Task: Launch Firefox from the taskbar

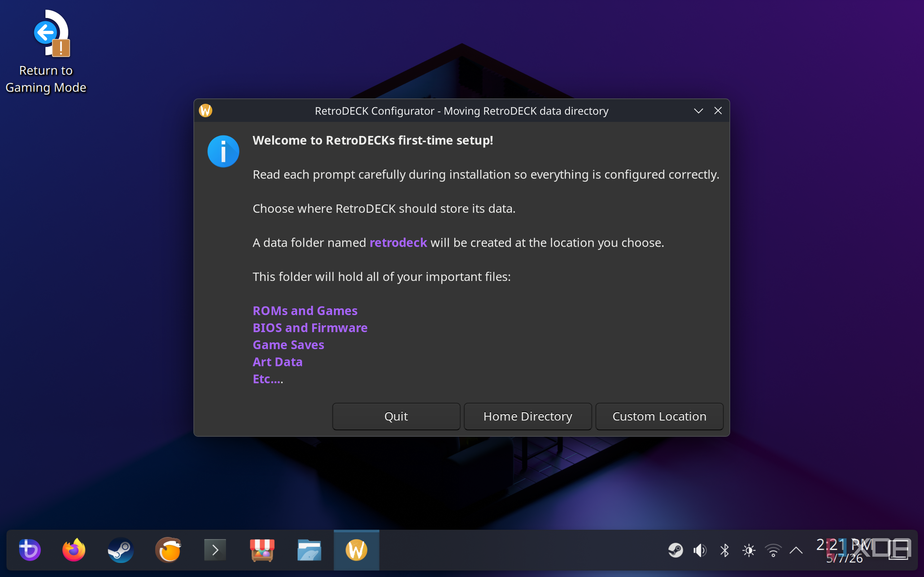Action: pos(74,550)
